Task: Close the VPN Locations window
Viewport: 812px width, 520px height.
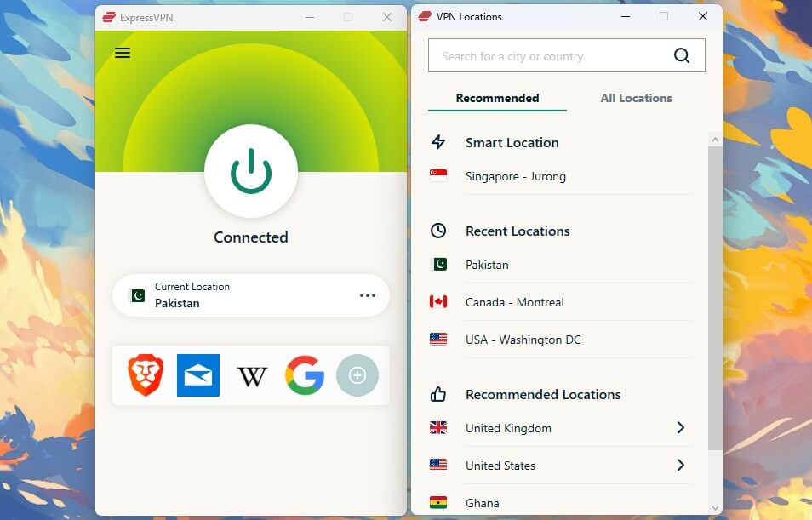Action: point(703,16)
